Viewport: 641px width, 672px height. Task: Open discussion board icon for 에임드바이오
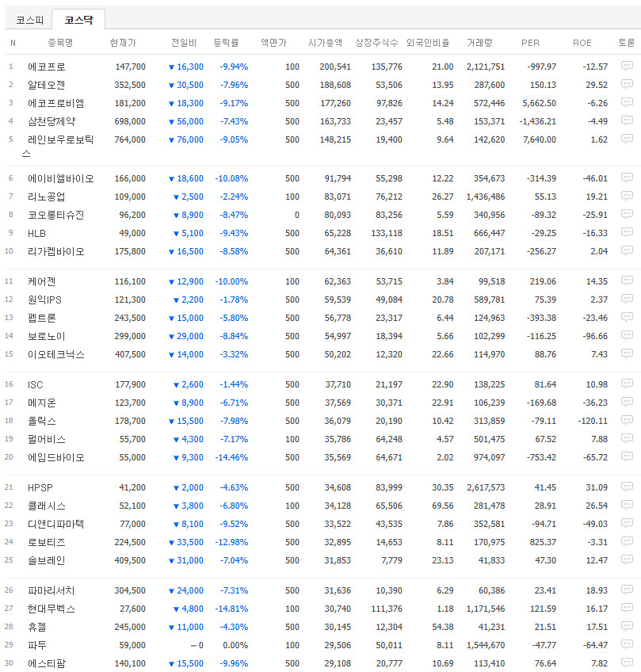click(627, 456)
